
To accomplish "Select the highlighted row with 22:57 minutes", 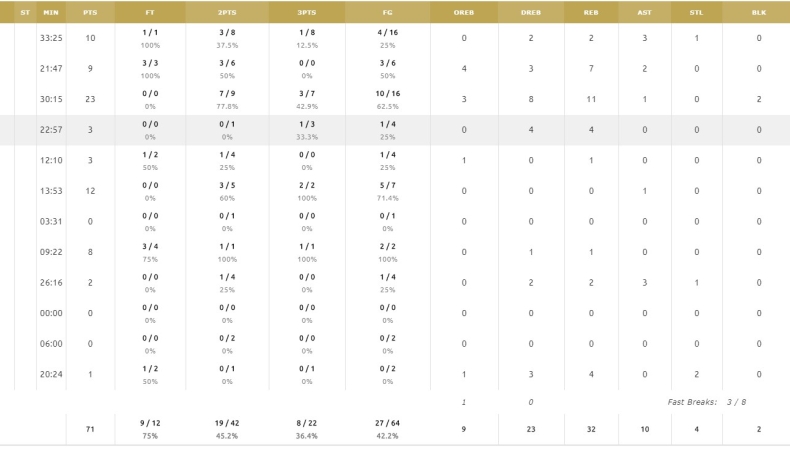I will [x=395, y=130].
